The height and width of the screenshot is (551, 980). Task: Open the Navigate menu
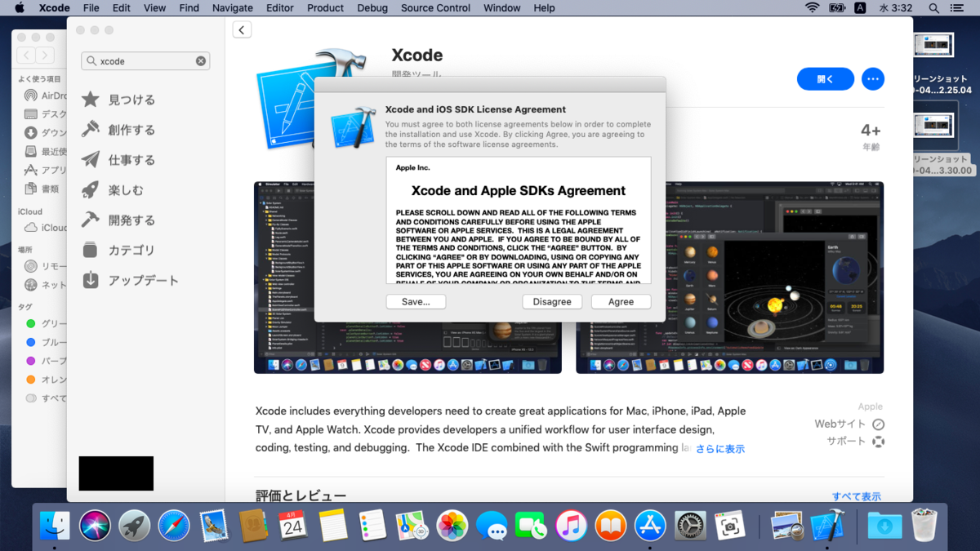click(232, 8)
